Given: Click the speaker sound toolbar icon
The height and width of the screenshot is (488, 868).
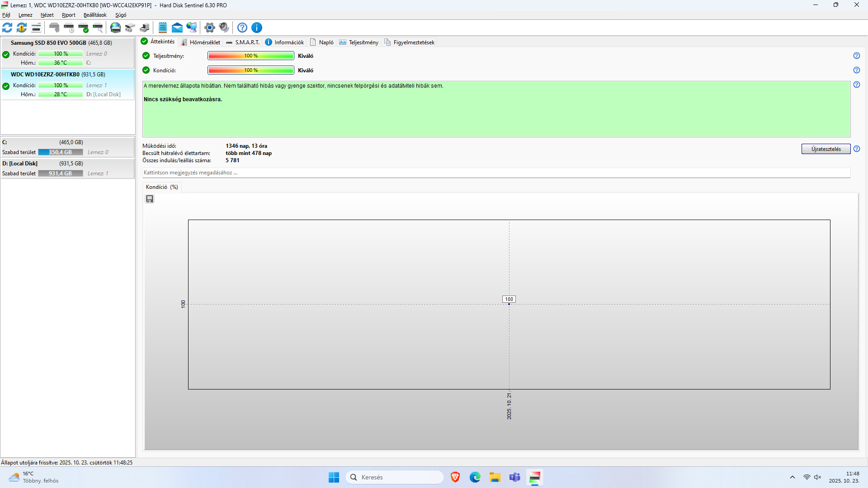Looking at the screenshot, I should [224, 28].
